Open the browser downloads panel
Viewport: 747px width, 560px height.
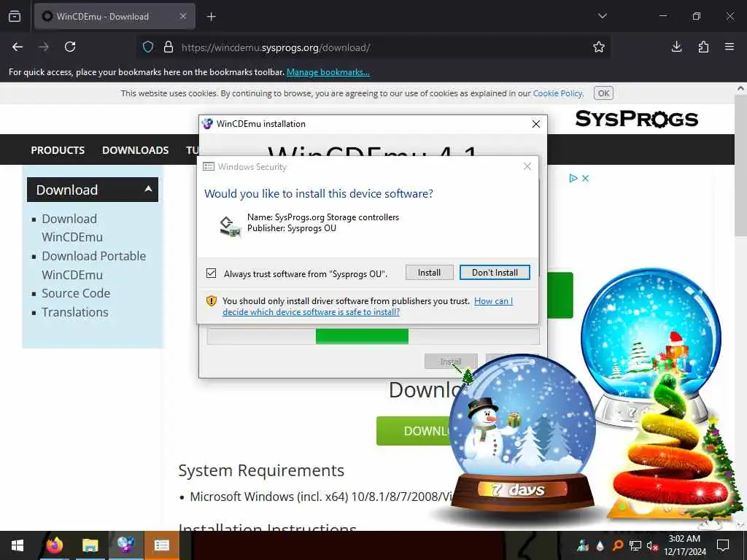click(676, 47)
